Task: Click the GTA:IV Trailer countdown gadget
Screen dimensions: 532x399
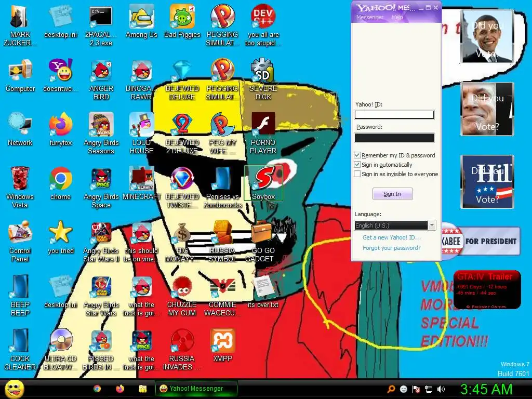Action: point(487,289)
